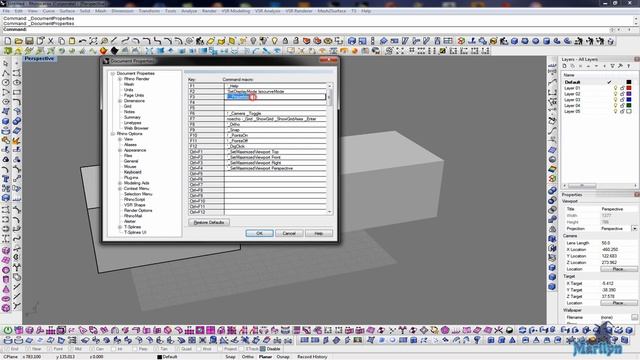Toggle the lock on Layer 03
This screenshot has height=360, width=640.
[x=622, y=100]
